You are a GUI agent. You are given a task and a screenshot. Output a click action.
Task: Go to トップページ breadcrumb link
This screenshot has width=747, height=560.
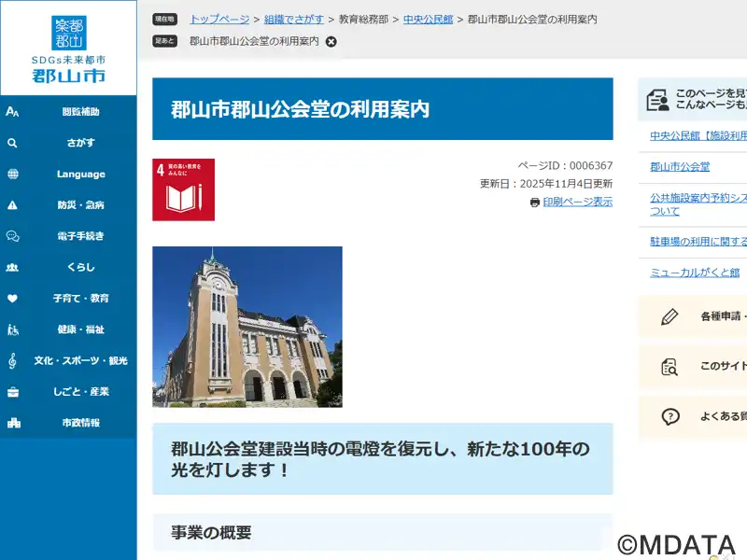(219, 19)
